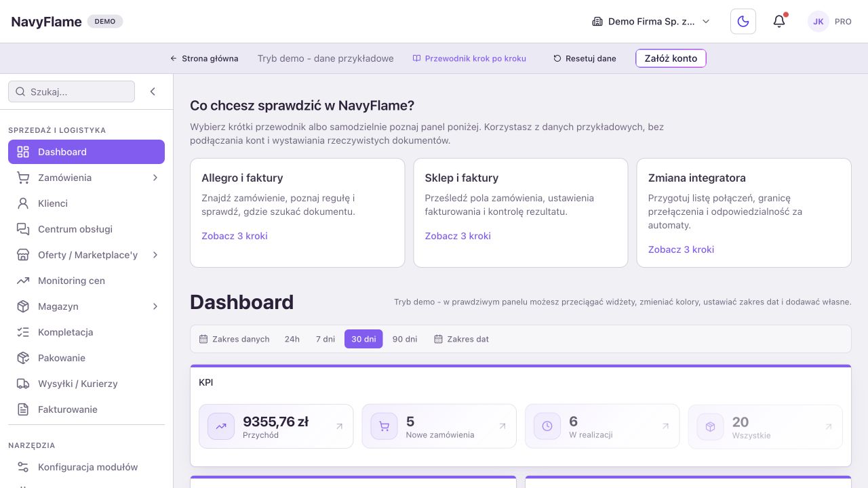The width and height of the screenshot is (868, 488).
Task: Click the Magazyn box icon
Action: click(x=23, y=306)
